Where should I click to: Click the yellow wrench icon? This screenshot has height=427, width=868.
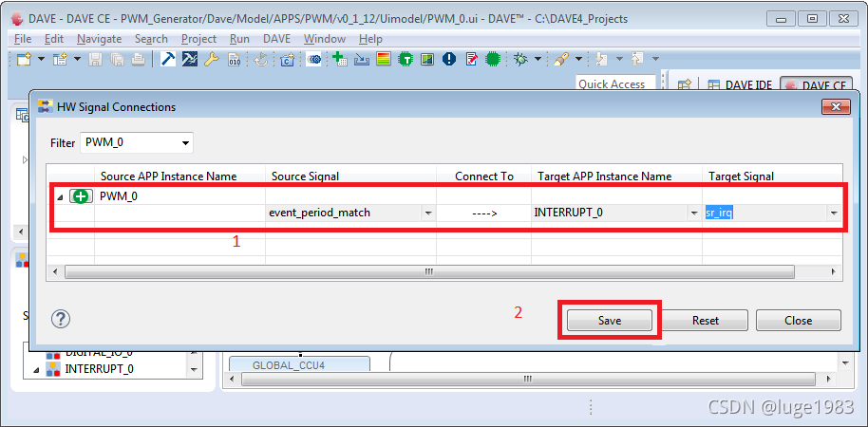pos(212,59)
